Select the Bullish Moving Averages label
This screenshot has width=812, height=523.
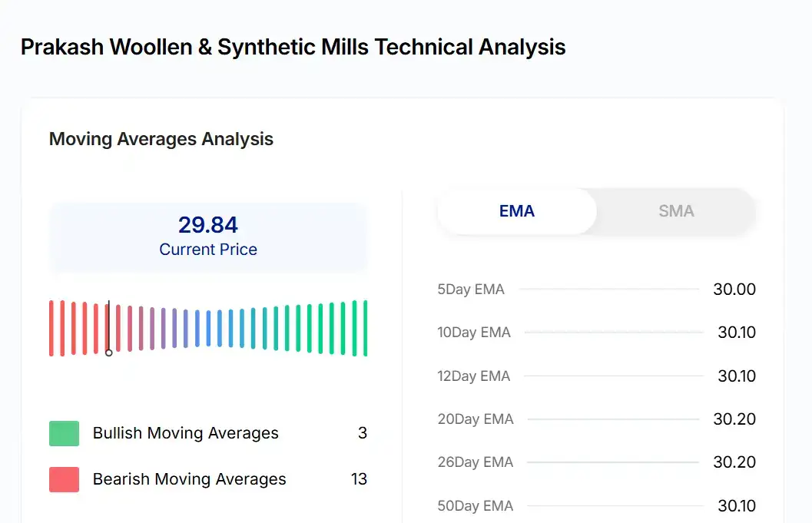tap(185, 433)
